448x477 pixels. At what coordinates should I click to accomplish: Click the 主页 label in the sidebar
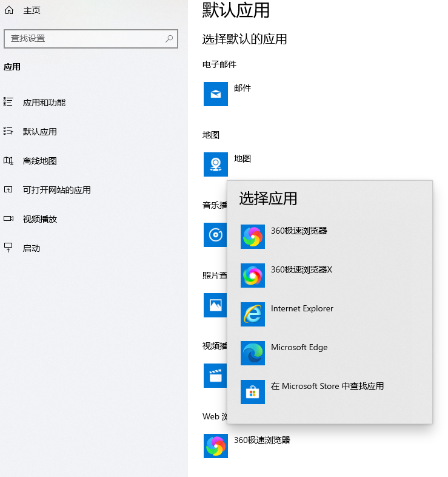pyautogui.click(x=32, y=11)
